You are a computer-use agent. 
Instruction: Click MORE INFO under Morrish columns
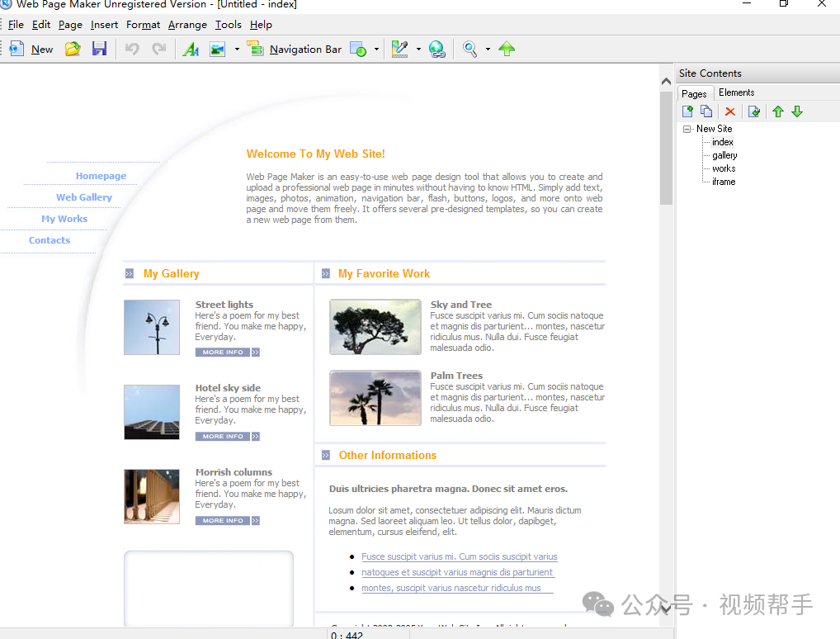pos(227,520)
